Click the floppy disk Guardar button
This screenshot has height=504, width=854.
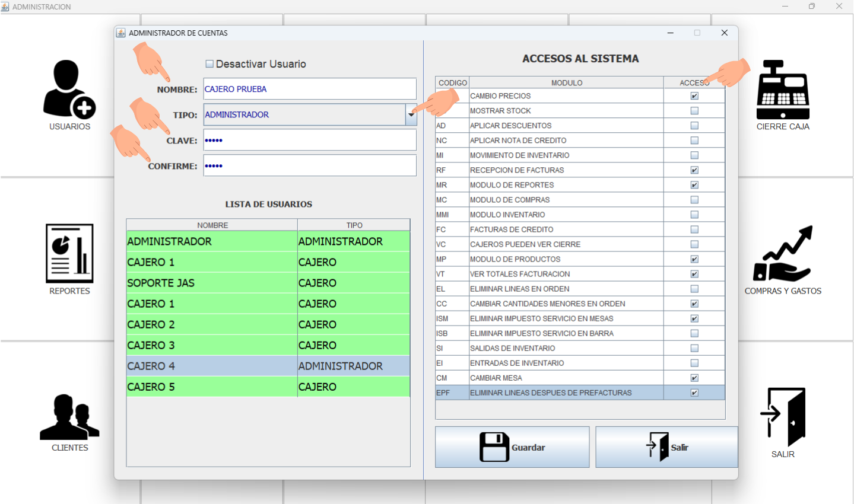(512, 447)
